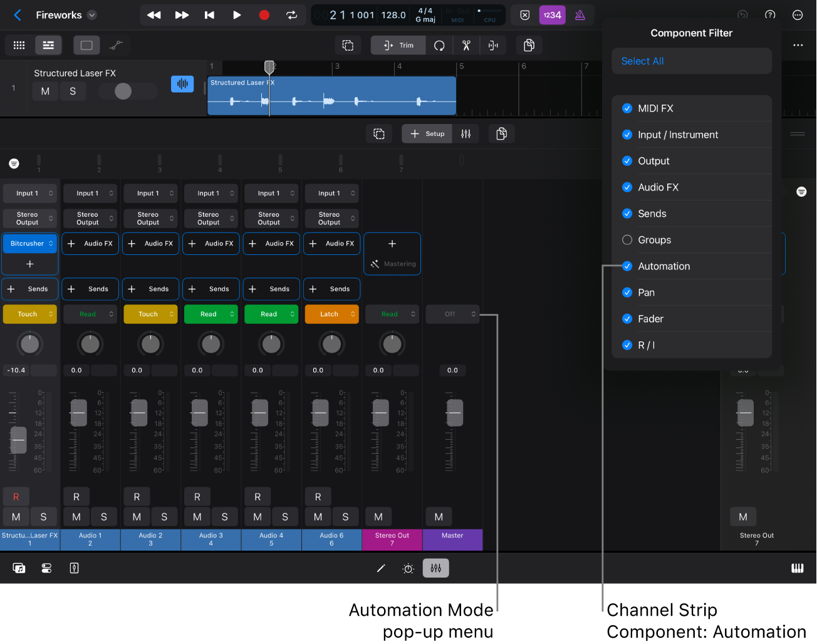The image size is (817, 644).
Task: Show the Play Surfaces keyboard icon
Action: pos(797,568)
